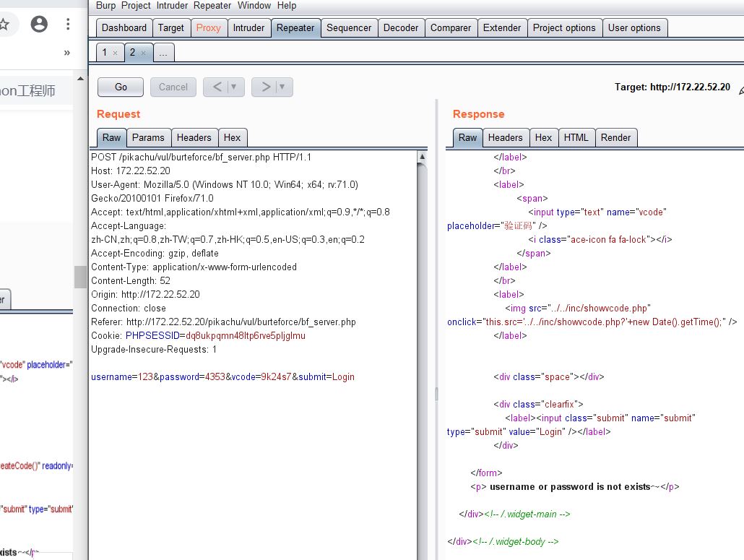744x560 pixels.
Task: Close Repeater tab 2
Action: pos(143,53)
